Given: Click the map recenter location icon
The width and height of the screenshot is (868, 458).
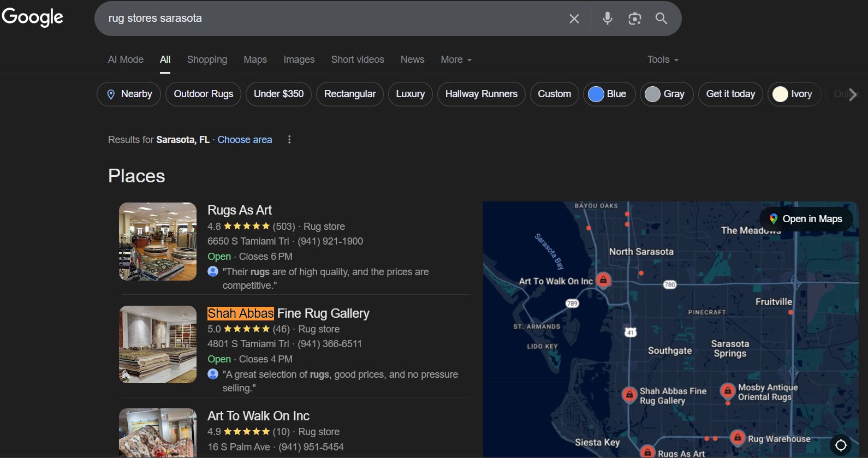Looking at the screenshot, I should (841, 445).
